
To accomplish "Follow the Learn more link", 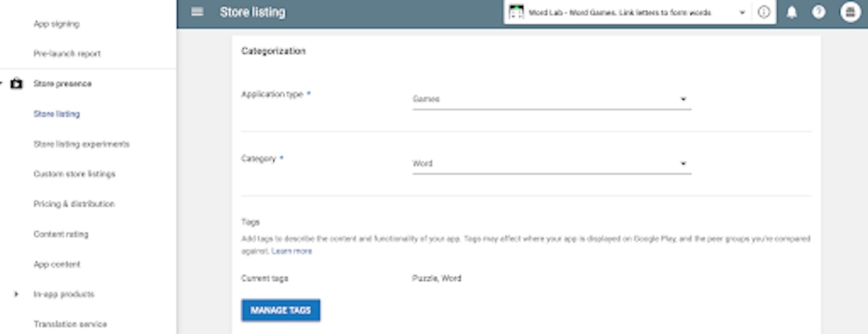I will (292, 251).
